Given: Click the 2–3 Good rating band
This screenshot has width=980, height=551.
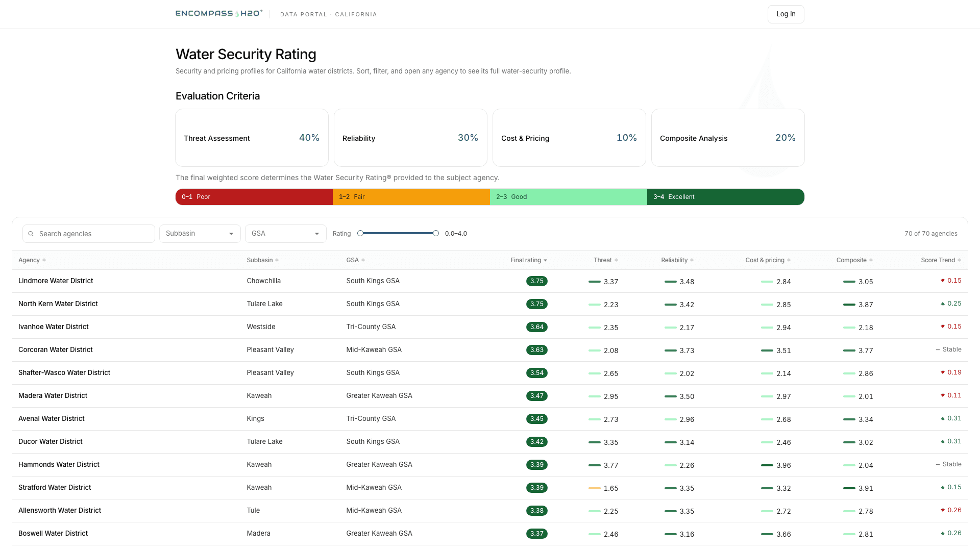Looking at the screenshot, I should pyautogui.click(x=569, y=197).
